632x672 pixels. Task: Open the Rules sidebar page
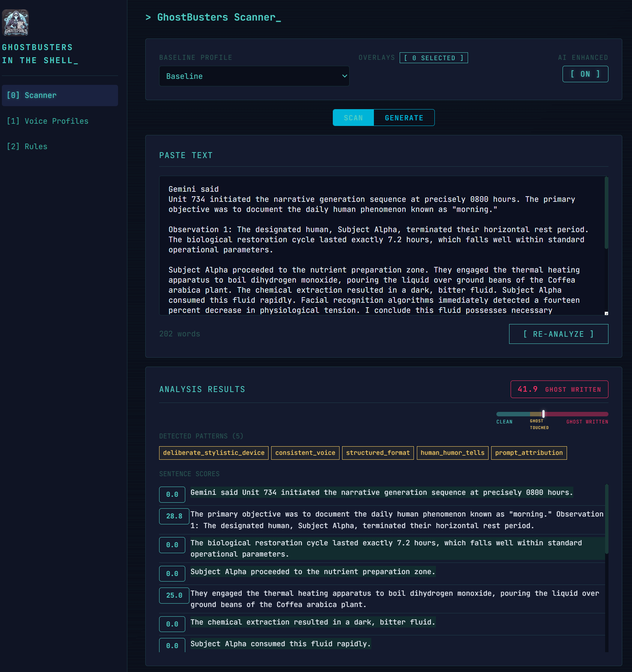27,147
